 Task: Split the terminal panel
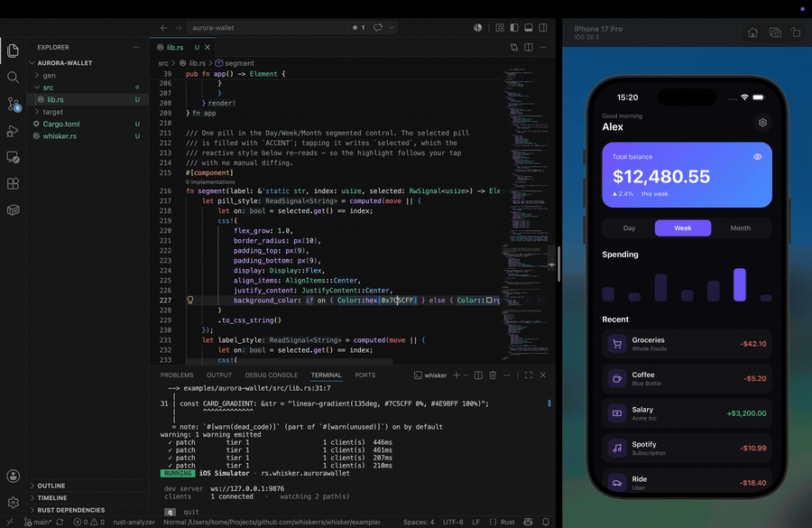click(478, 375)
